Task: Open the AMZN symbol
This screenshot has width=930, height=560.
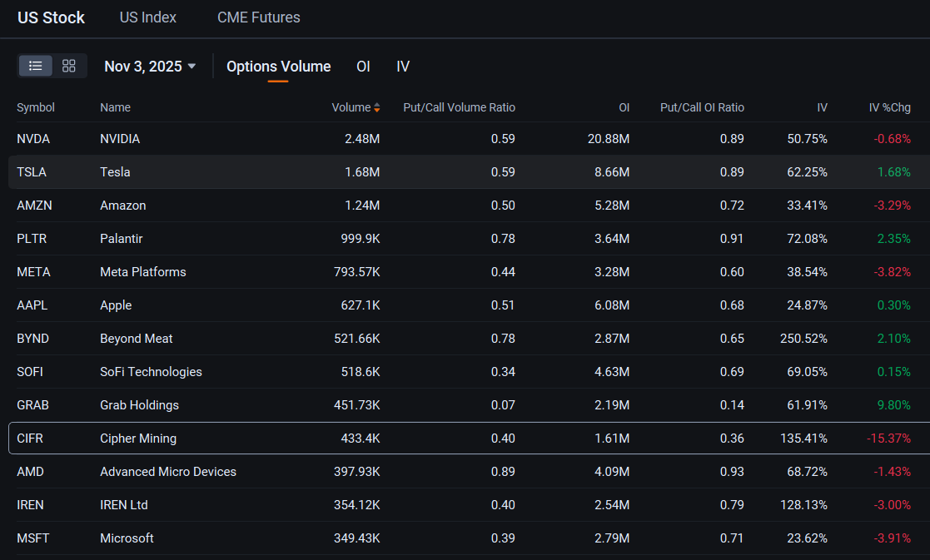Action: [34, 206]
